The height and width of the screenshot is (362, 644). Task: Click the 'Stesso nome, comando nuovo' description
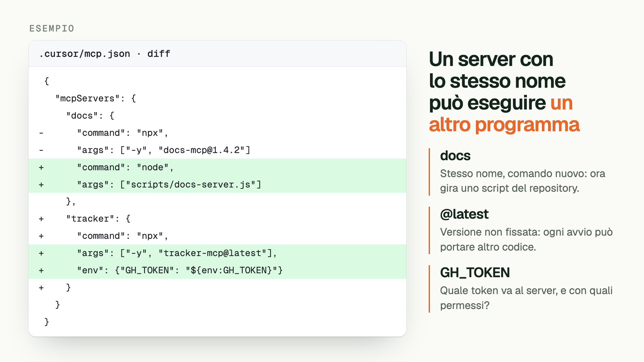[523, 181]
